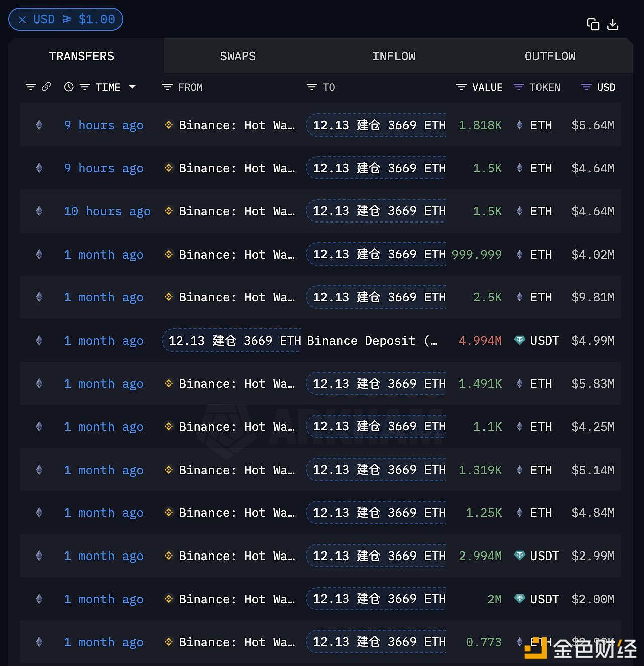Viewport: 644px width, 666px height.
Task: Click the filter icon left of link icon
Action: pos(31,87)
